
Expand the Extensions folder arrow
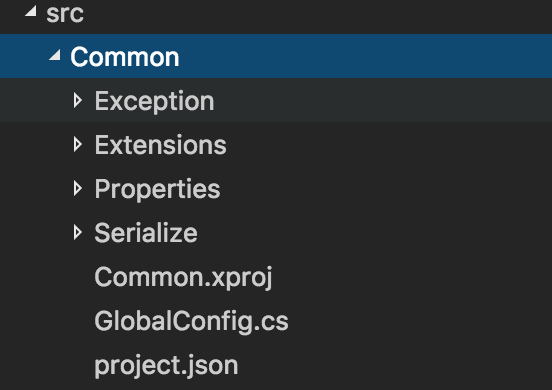coord(78,144)
